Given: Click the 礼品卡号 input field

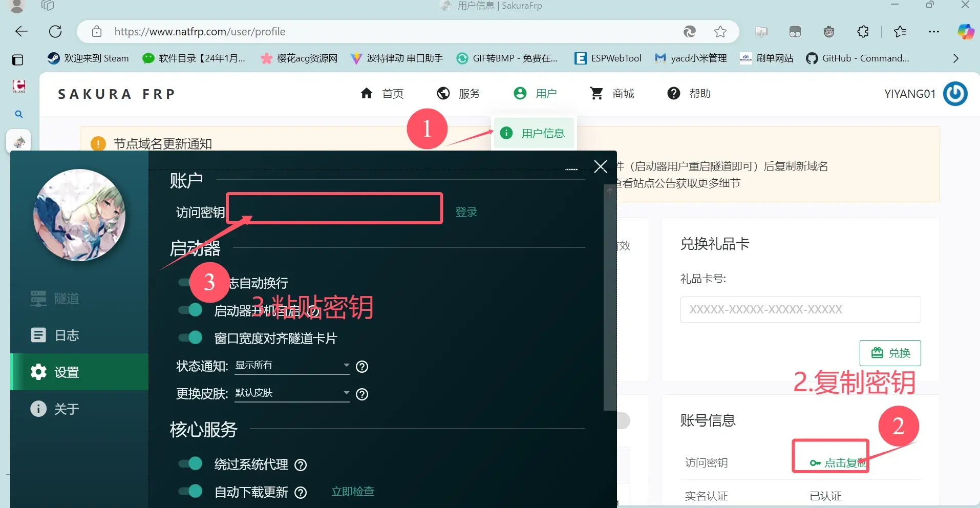Looking at the screenshot, I should pos(800,309).
